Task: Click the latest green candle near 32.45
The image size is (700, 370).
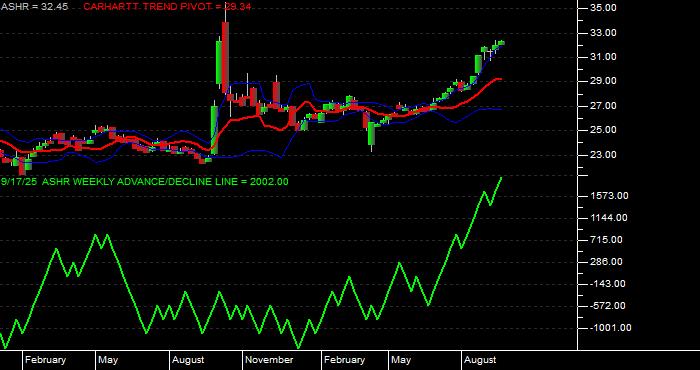Action: 501,43
